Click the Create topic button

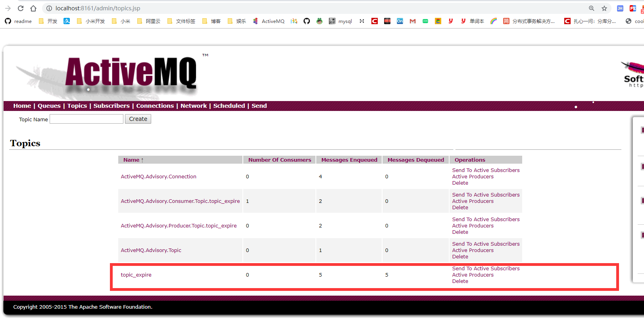coord(138,119)
